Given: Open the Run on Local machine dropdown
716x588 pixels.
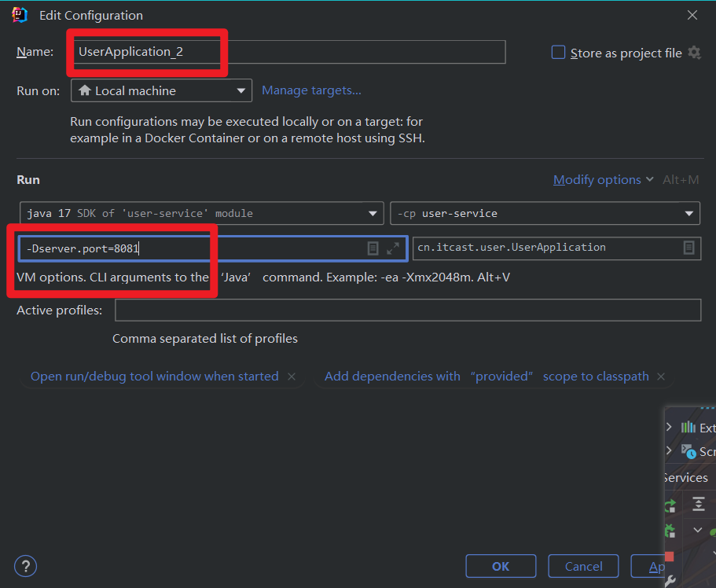Looking at the screenshot, I should [x=161, y=91].
